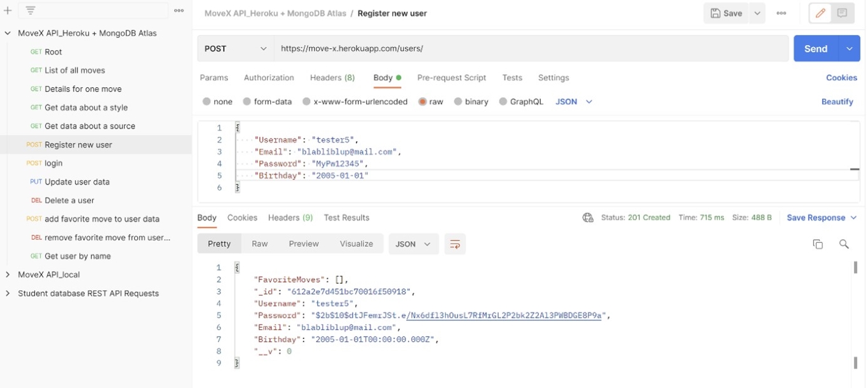Open the comments mode icon

click(842, 13)
